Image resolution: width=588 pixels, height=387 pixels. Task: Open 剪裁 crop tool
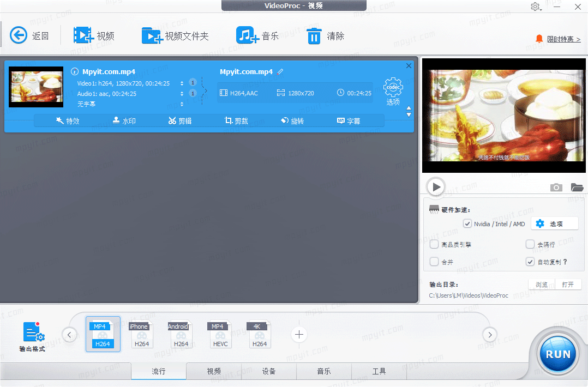236,120
